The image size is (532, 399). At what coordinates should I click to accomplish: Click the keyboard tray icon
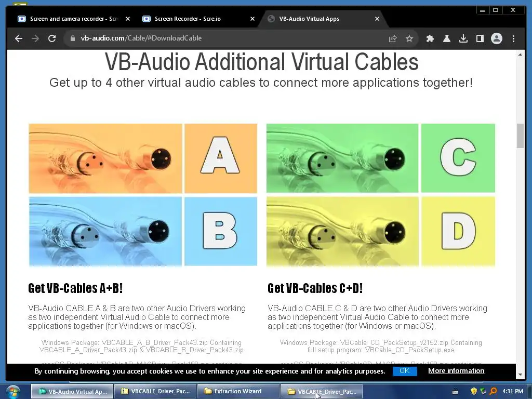coord(455,392)
